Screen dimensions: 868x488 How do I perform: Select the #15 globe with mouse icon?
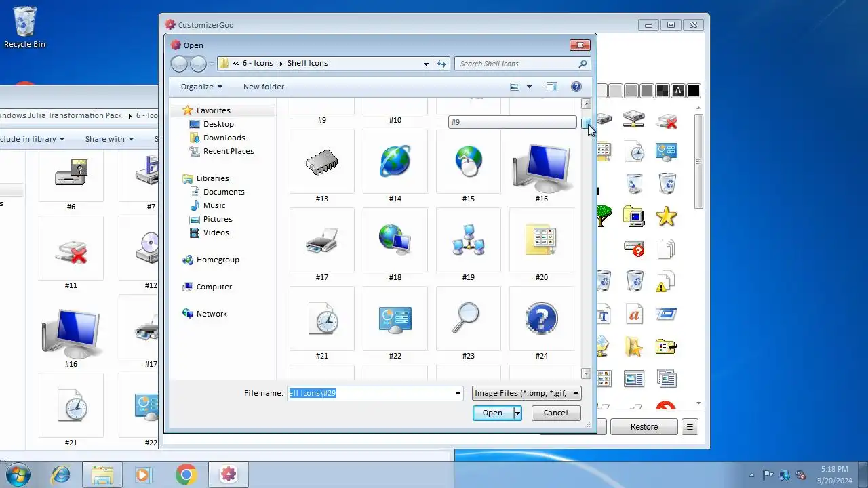click(468, 163)
